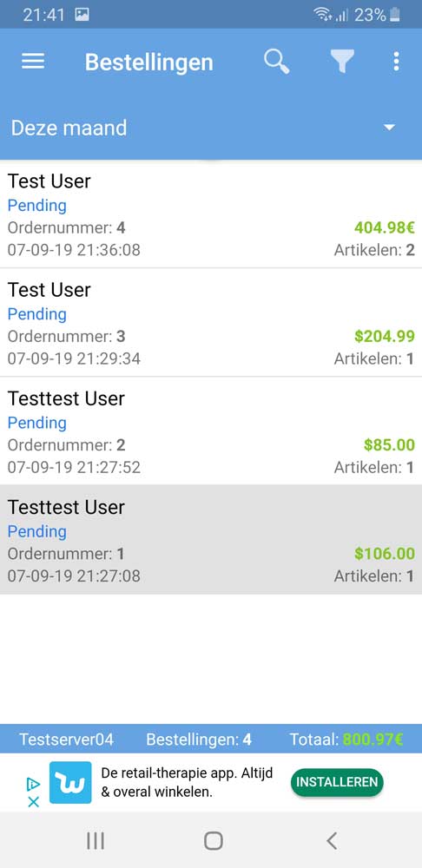Tap the search magnifier icon

coord(276,62)
